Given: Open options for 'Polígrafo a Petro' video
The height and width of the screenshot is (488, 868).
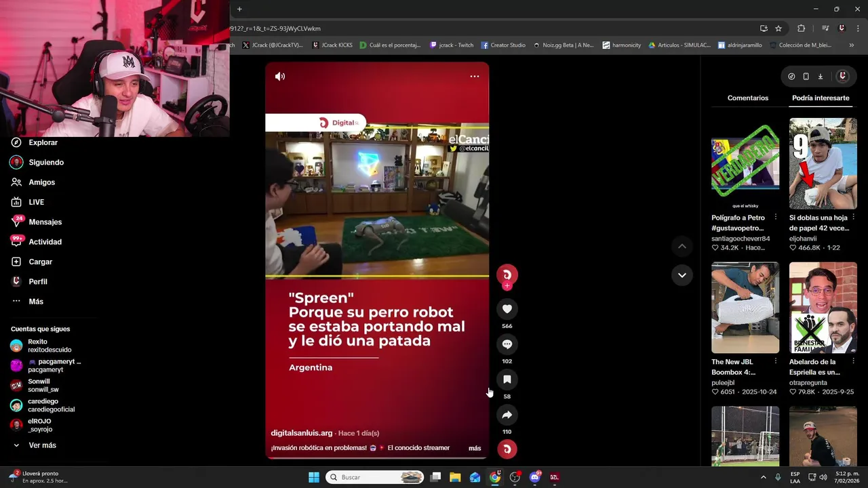Looking at the screenshot, I should tap(776, 218).
